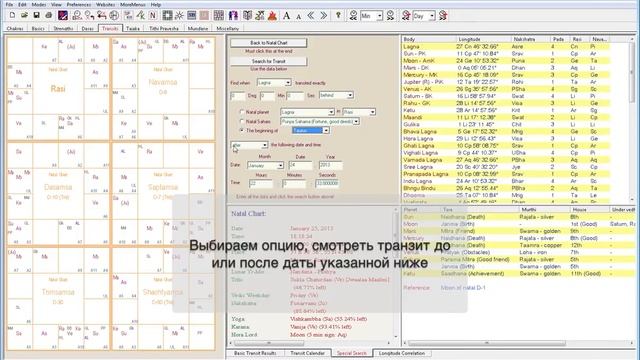Screen dimensions: 640x360
Task: Click the sun-burst toolbar icon
Action: [x=179, y=16]
